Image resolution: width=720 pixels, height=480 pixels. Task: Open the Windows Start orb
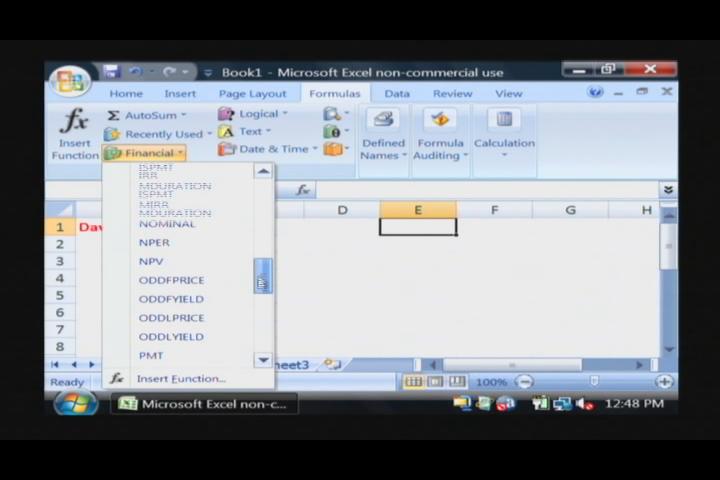75,404
